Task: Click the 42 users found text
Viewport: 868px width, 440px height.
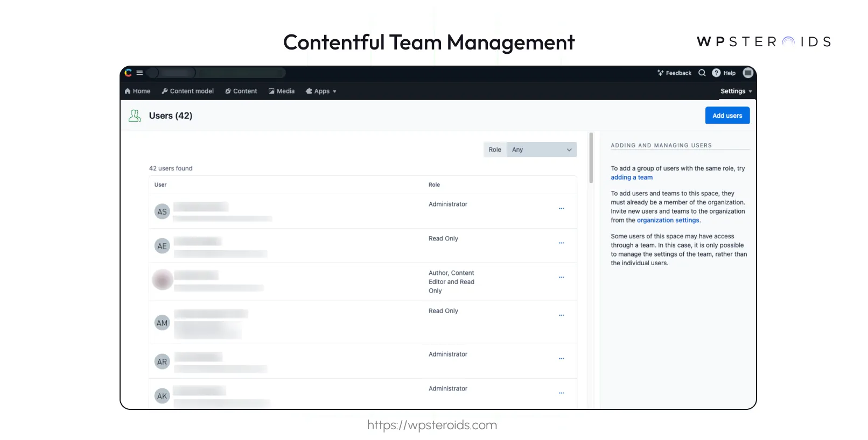Action: coord(171,168)
